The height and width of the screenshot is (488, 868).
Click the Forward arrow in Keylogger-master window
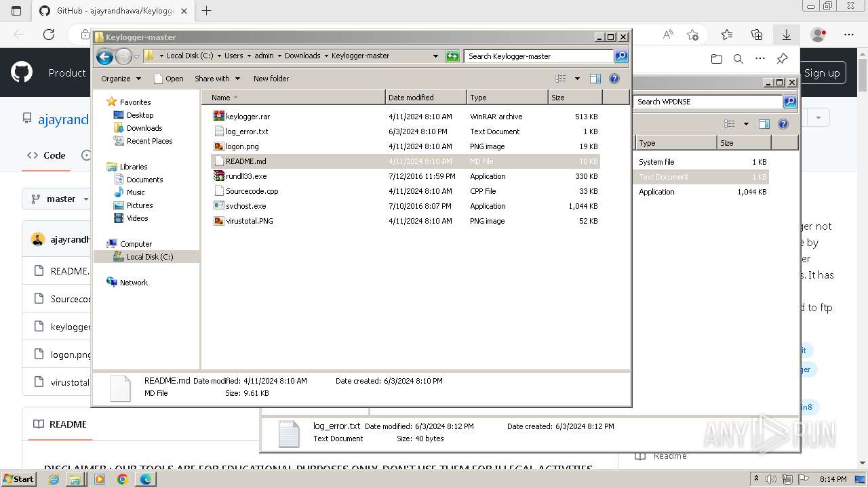(x=123, y=56)
